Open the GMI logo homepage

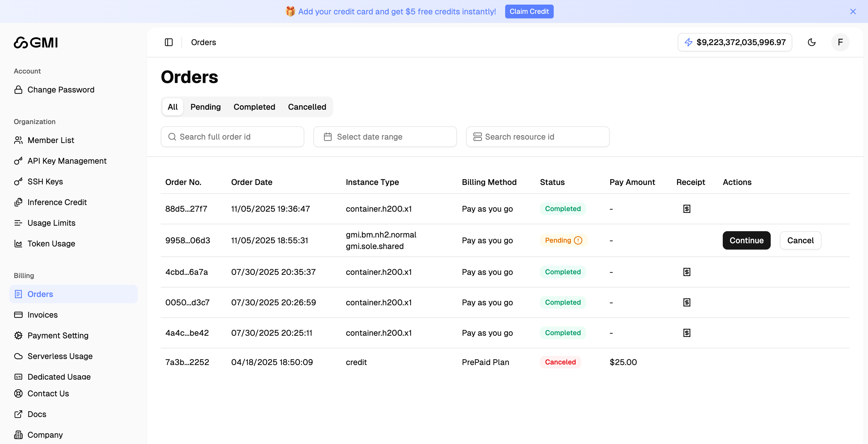[35, 42]
